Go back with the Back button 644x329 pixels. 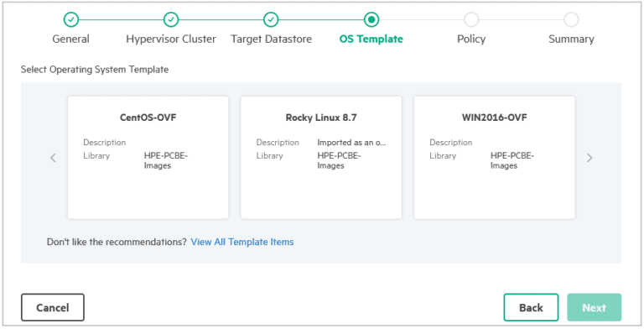click(531, 308)
